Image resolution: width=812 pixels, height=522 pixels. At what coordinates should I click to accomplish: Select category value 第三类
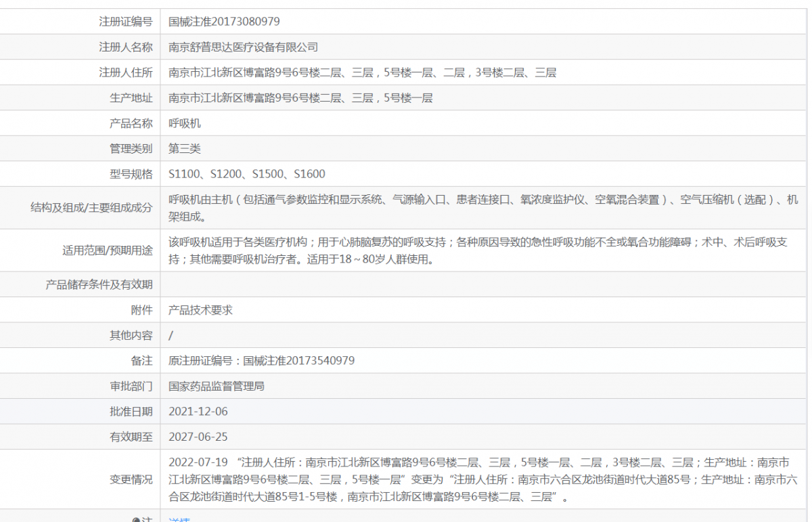[185, 148]
